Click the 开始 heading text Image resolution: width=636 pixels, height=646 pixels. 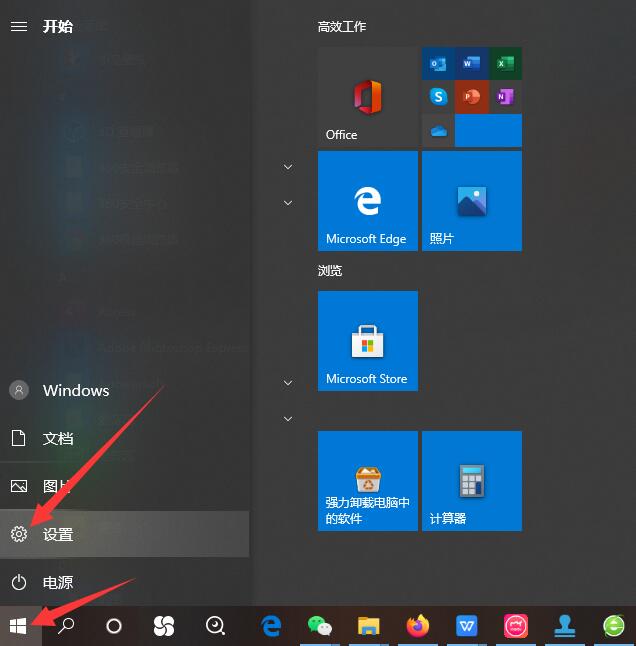(x=58, y=27)
